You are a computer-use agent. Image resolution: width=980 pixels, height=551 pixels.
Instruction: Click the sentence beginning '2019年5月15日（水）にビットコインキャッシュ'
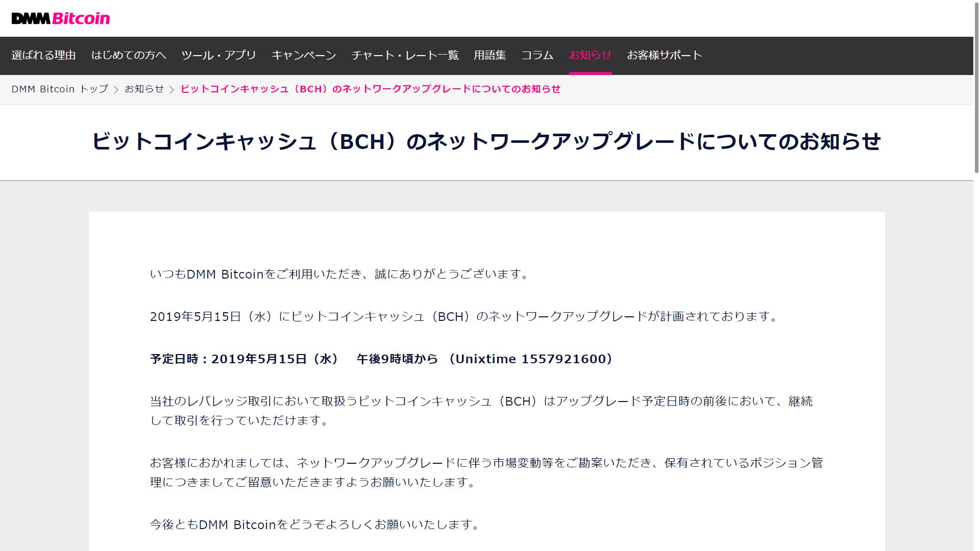point(464,317)
